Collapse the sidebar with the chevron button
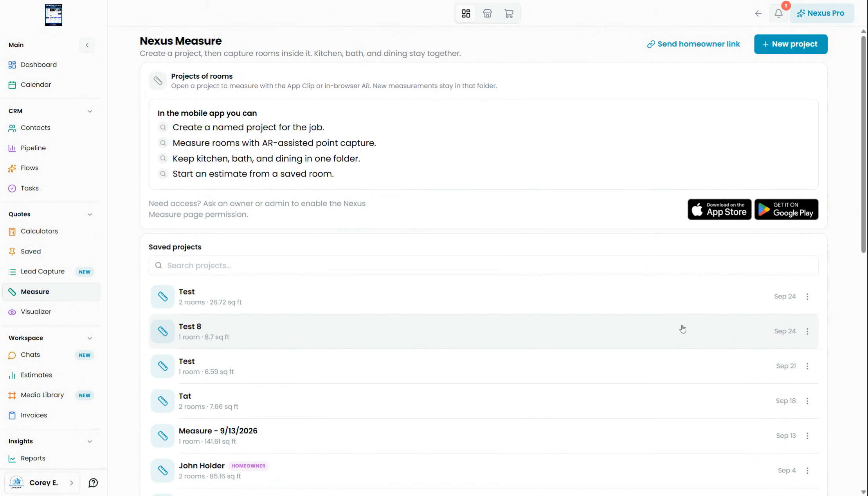This screenshot has height=496, width=868. click(87, 45)
